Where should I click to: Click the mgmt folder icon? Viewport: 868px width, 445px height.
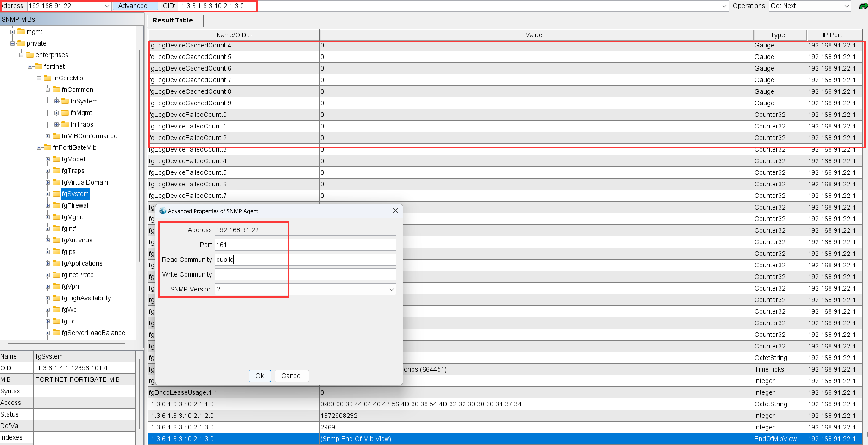click(x=21, y=32)
